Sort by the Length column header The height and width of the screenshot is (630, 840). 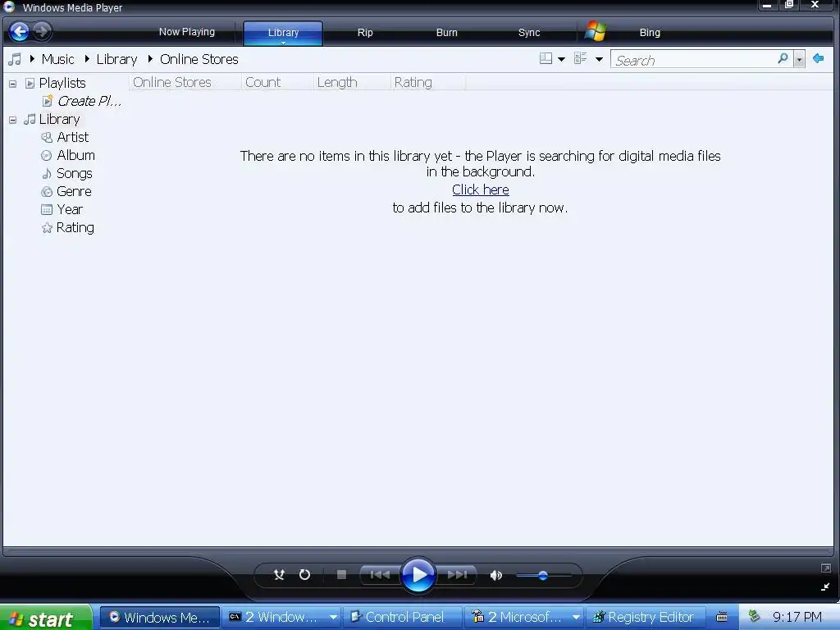[351, 82]
